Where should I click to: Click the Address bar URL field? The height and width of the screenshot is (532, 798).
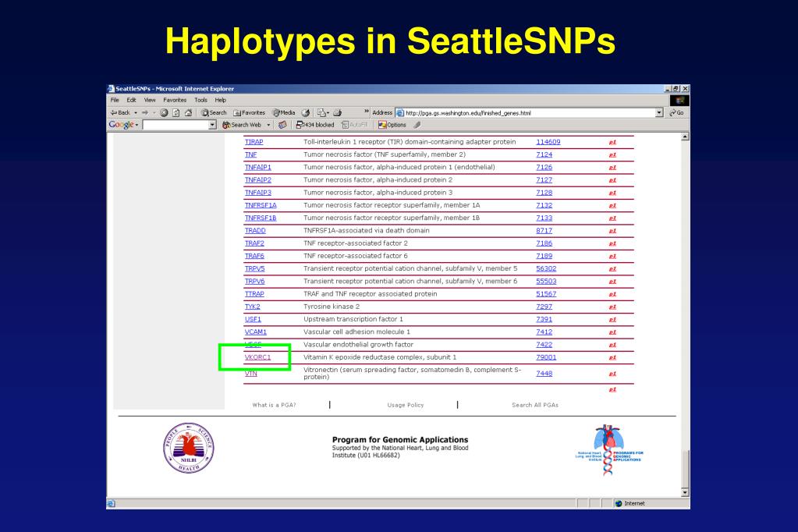[530, 113]
